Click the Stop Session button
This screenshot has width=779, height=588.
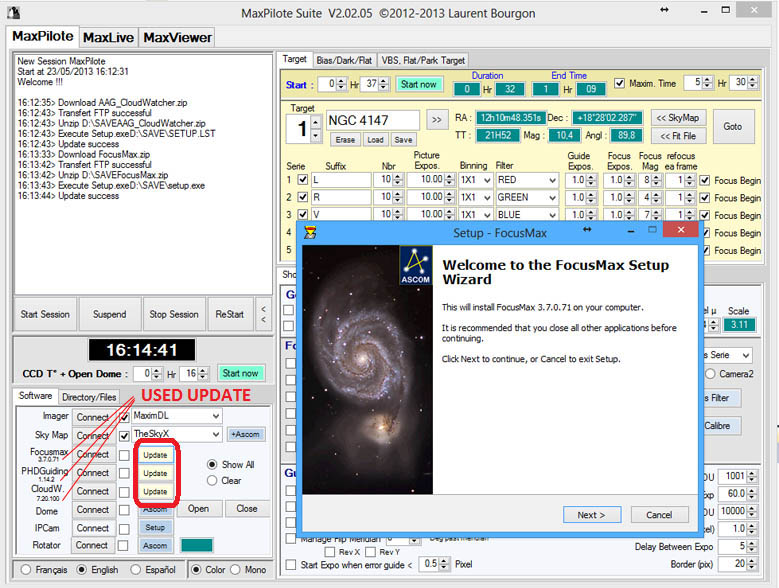[x=174, y=314]
